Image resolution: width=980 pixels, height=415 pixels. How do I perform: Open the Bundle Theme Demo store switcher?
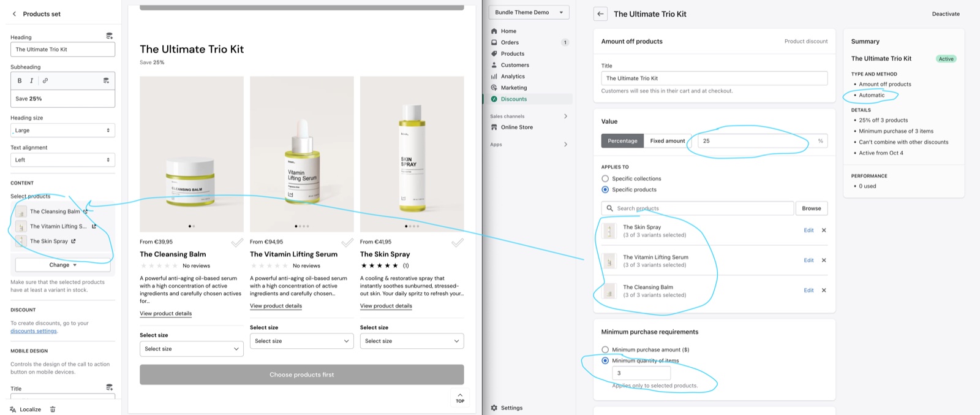click(x=529, y=12)
